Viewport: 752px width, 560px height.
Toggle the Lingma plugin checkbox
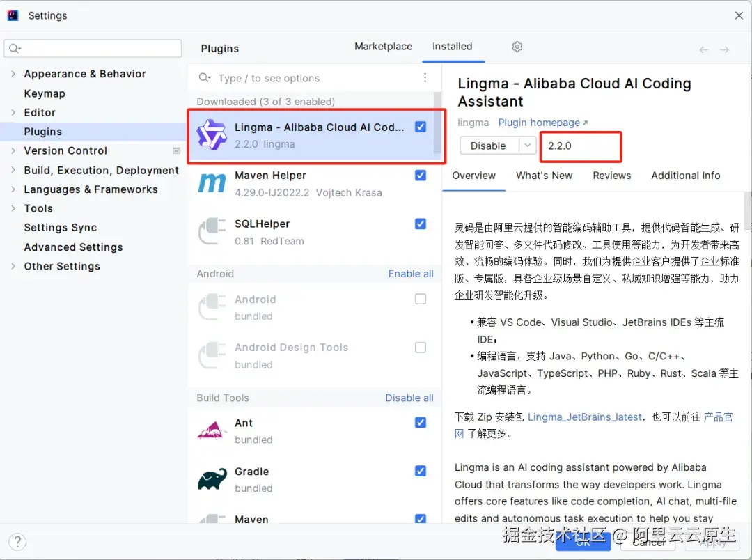[421, 127]
